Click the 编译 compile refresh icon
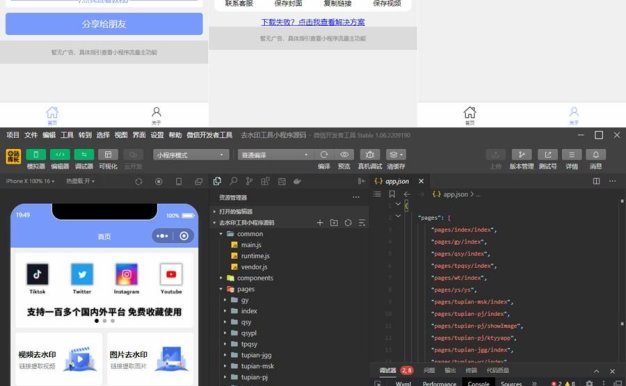Screen dimensions: 626x386 point(324,154)
